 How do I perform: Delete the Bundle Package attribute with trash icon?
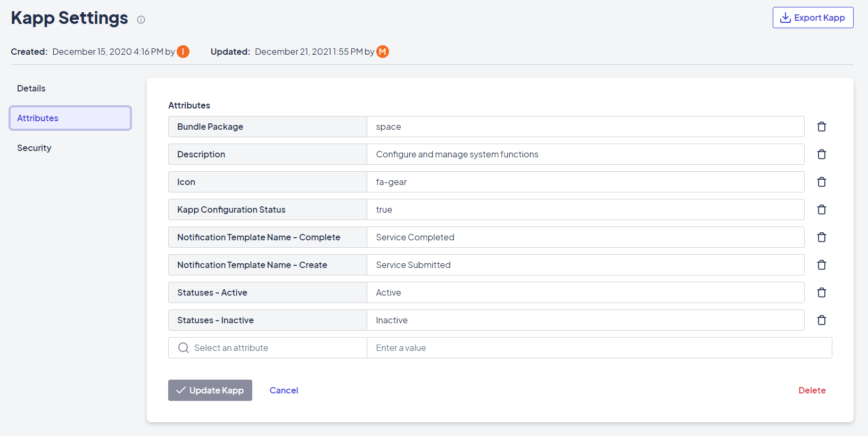point(822,127)
